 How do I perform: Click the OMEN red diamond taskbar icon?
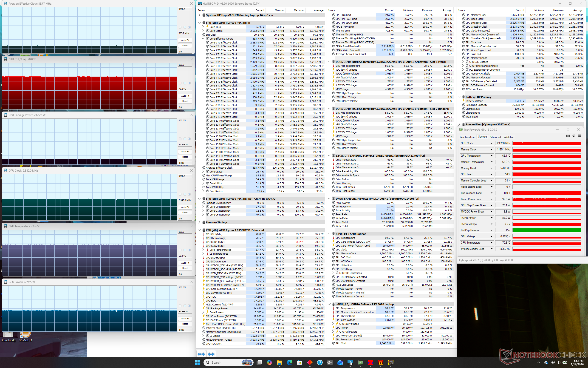coord(310,362)
